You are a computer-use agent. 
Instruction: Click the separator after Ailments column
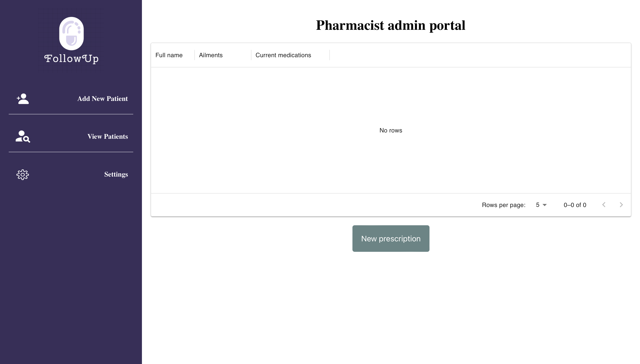pos(251,55)
